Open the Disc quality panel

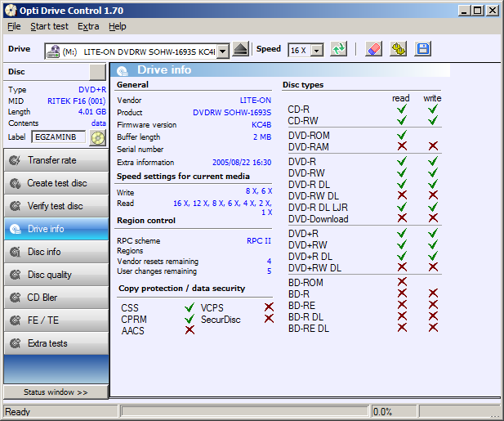pyautogui.click(x=56, y=275)
